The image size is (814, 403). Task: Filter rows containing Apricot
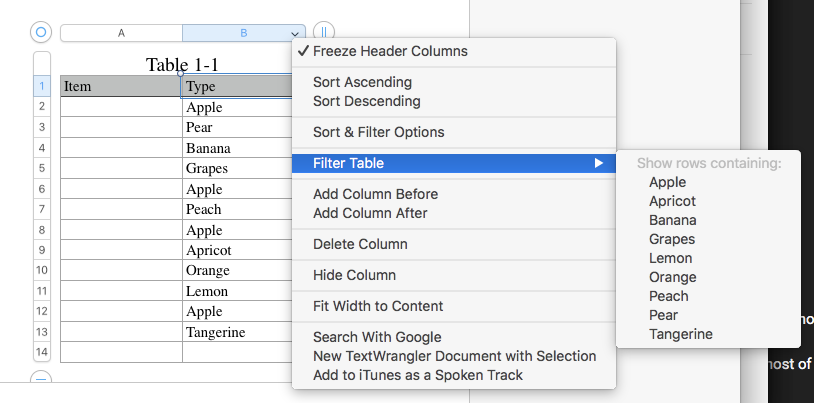[672, 201]
